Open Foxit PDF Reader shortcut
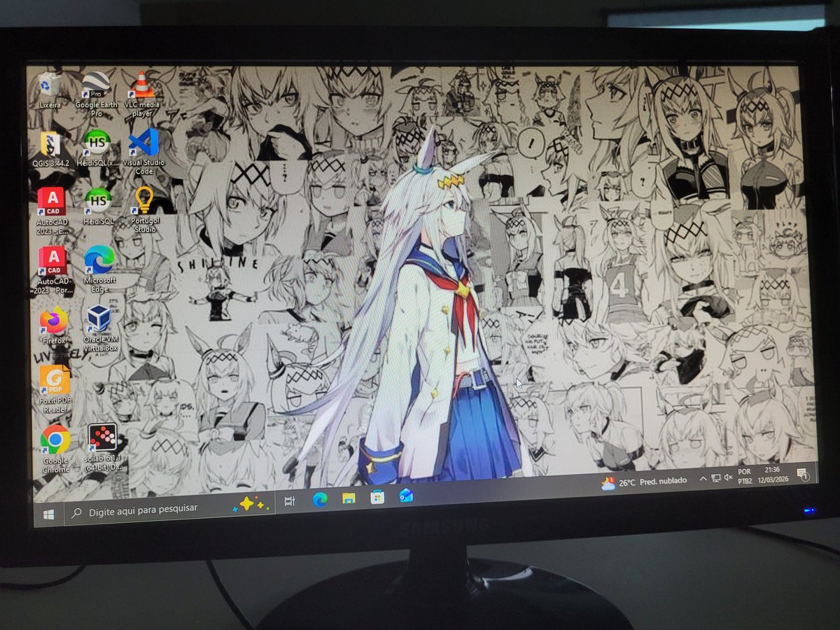The width and height of the screenshot is (840, 630). coord(55,390)
